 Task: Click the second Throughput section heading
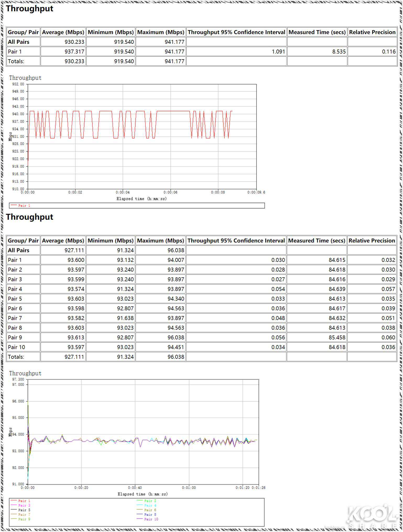tap(30, 217)
